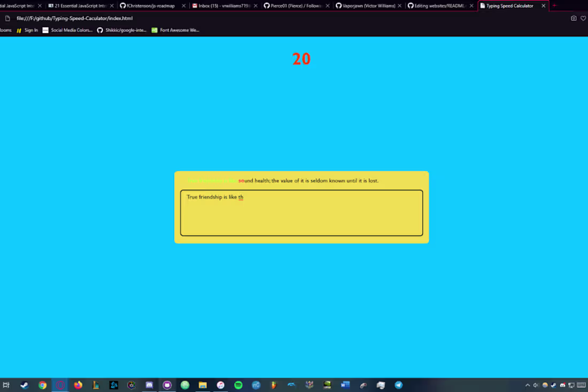Click the heart bookmark icon in address bar
The image size is (588, 392).
point(583,18)
